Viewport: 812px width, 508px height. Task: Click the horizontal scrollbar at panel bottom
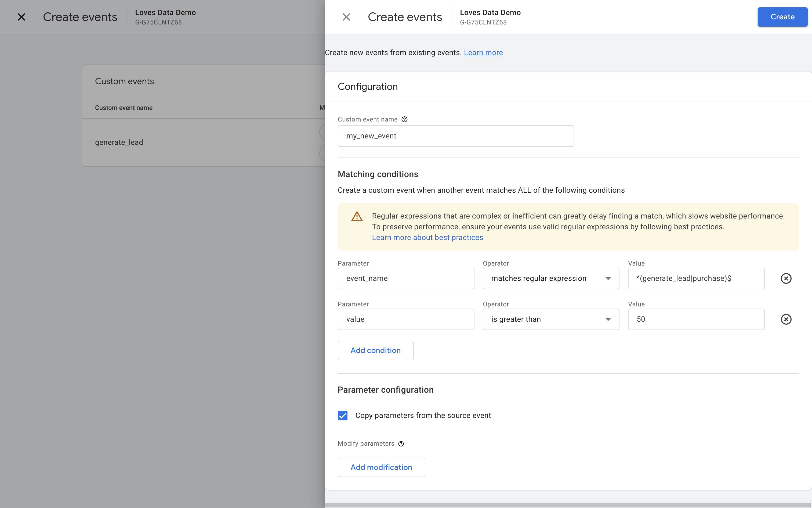[x=568, y=505]
